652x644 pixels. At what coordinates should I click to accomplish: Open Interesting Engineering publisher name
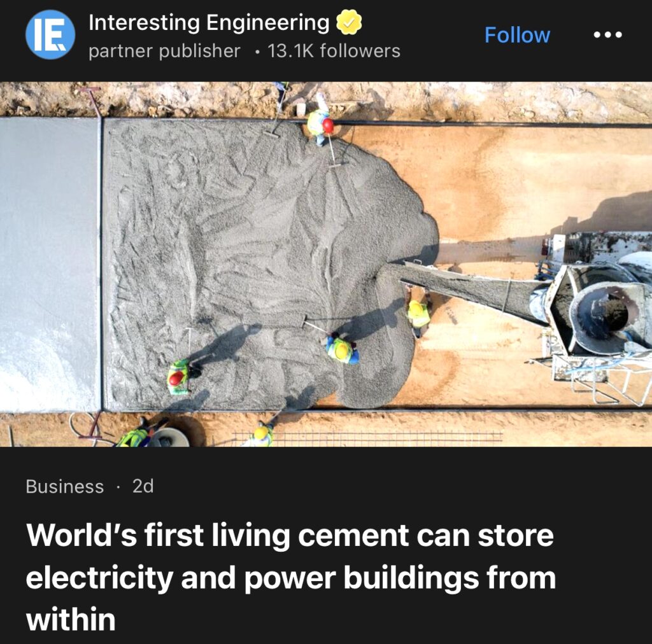(209, 22)
